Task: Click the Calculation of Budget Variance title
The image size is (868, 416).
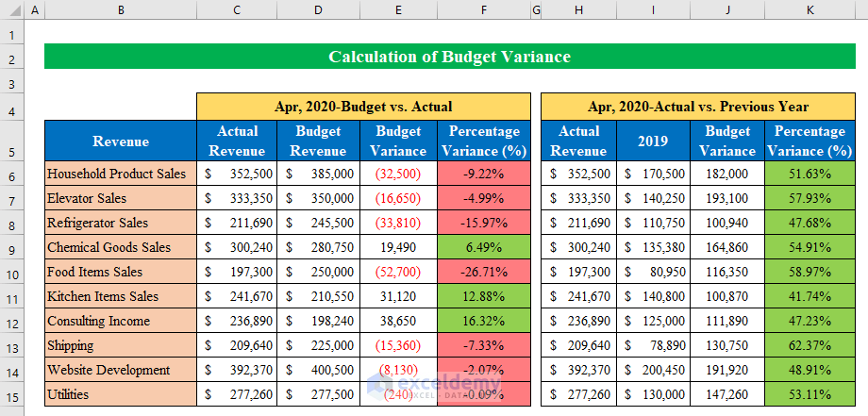Action: tap(449, 57)
